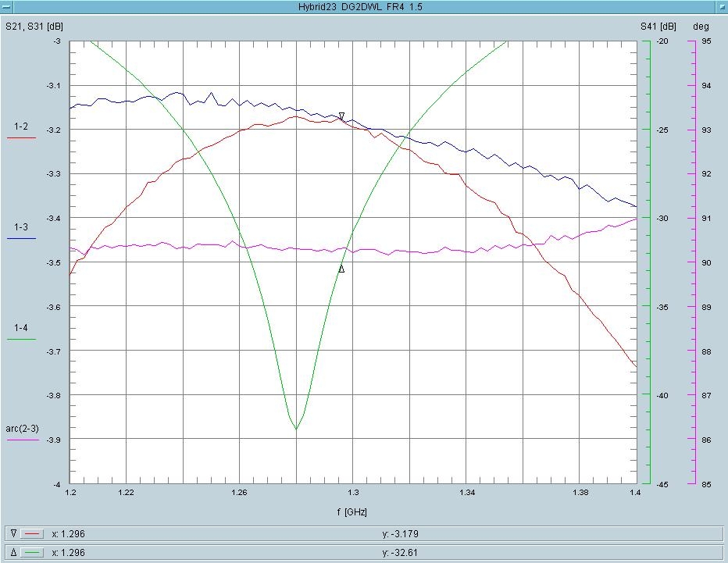Click the Δ marker icon in readout bar
This screenshot has height=563, width=728.
[x=13, y=552]
